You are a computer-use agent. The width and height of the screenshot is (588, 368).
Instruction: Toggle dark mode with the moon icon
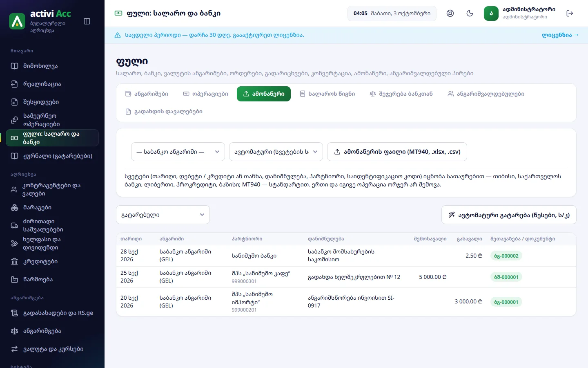(470, 13)
